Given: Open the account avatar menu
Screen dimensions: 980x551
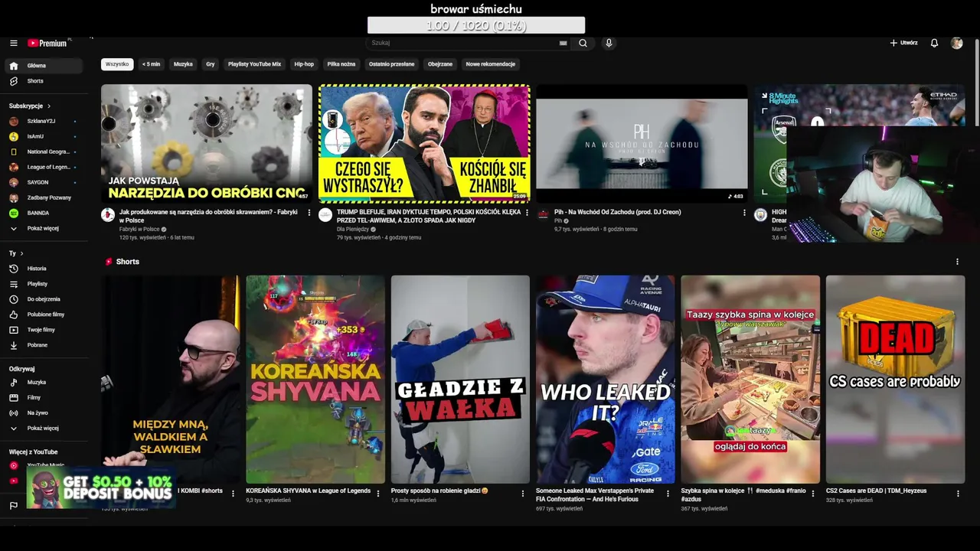Looking at the screenshot, I should pos(956,43).
